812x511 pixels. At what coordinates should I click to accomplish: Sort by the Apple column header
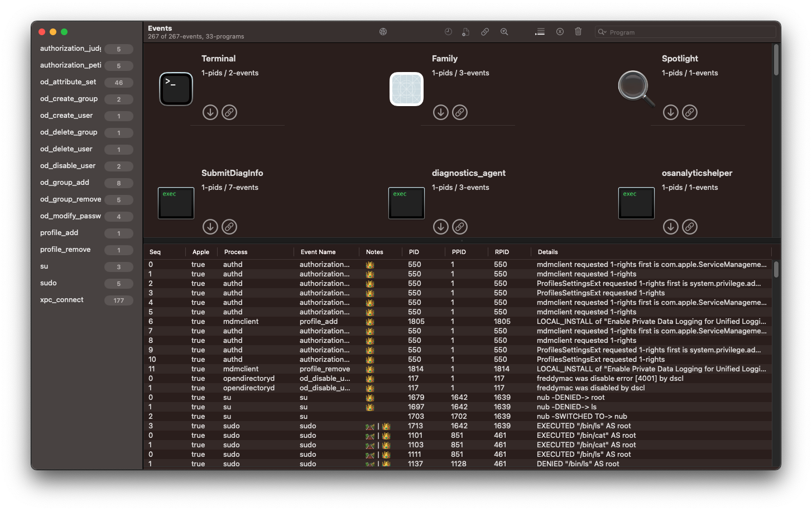point(201,252)
